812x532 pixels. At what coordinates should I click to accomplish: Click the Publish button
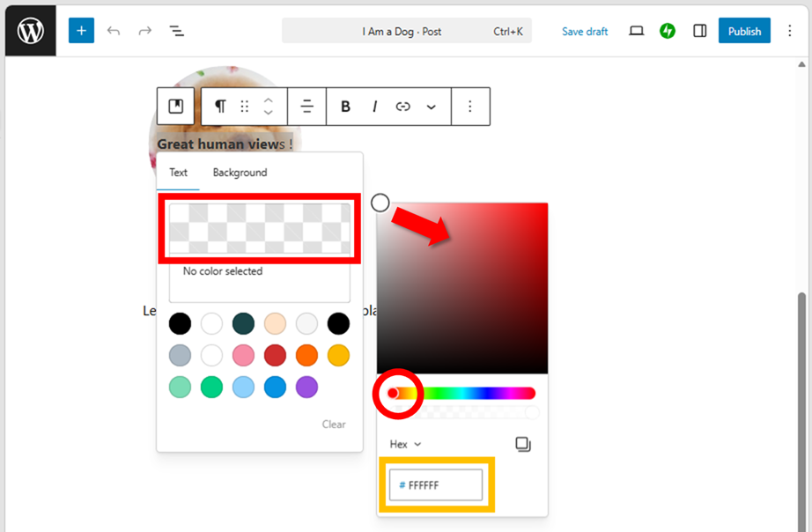[744, 31]
